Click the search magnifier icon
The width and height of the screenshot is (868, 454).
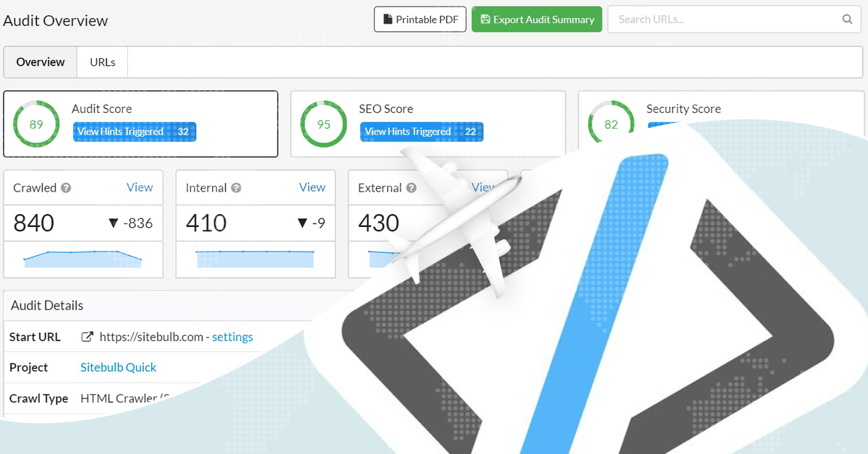click(846, 20)
